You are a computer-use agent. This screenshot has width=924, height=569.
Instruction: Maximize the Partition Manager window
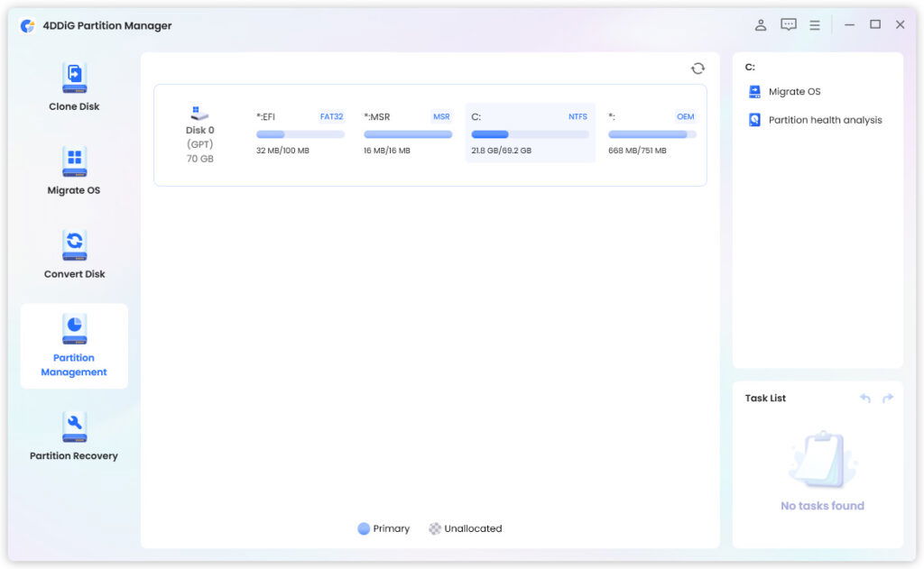[x=875, y=24]
